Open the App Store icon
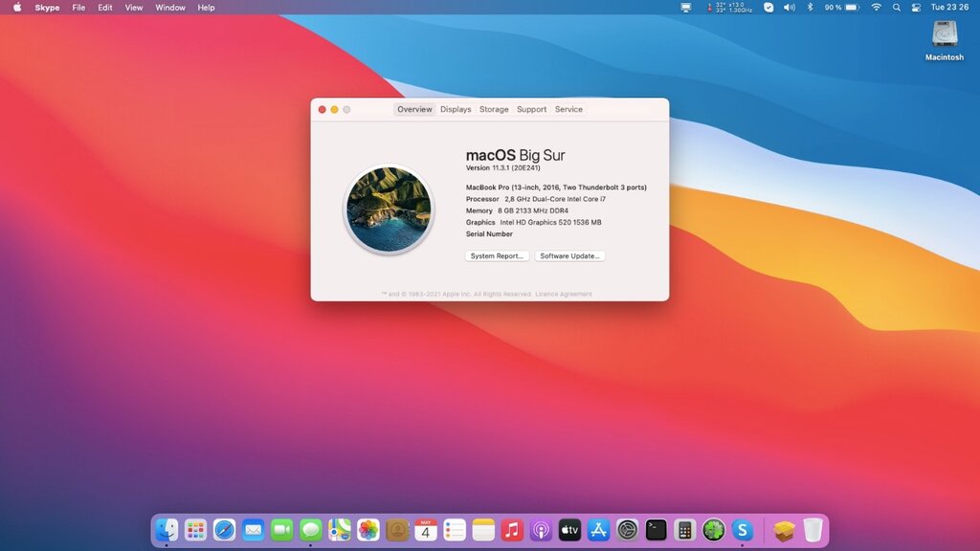The width and height of the screenshot is (980, 551). click(598, 530)
